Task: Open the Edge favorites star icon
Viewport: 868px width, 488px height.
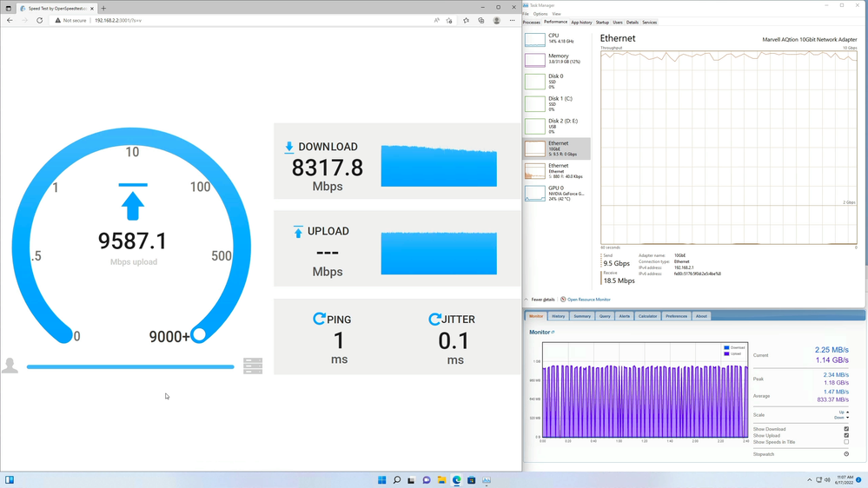Action: (x=466, y=20)
